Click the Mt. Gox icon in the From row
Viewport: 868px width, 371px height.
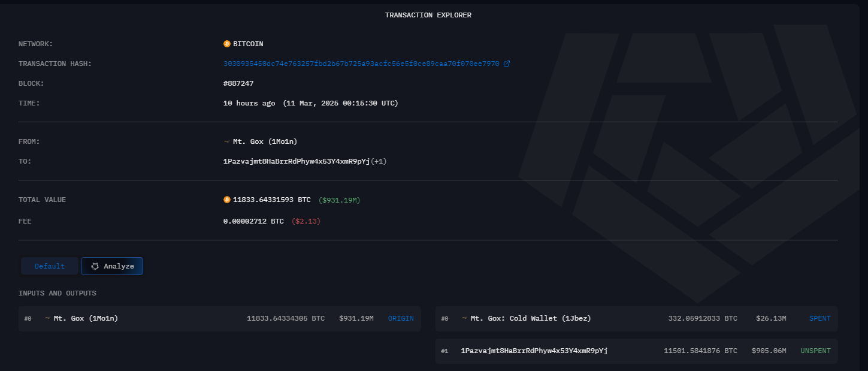226,141
